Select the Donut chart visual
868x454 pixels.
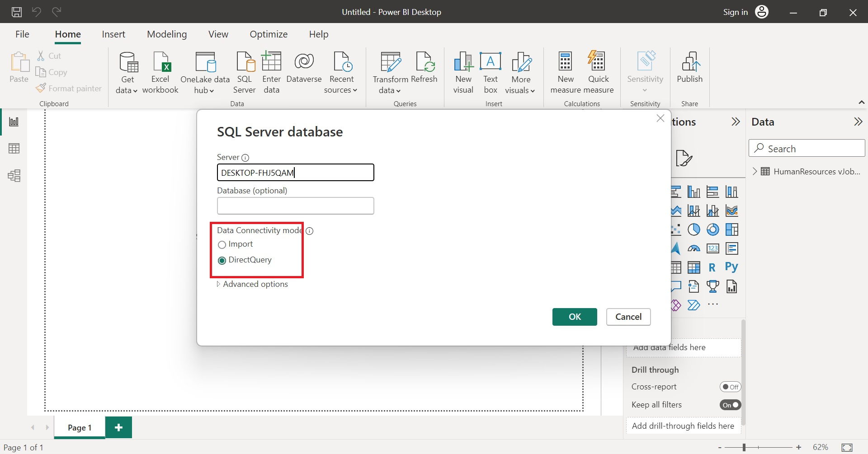pyautogui.click(x=713, y=229)
